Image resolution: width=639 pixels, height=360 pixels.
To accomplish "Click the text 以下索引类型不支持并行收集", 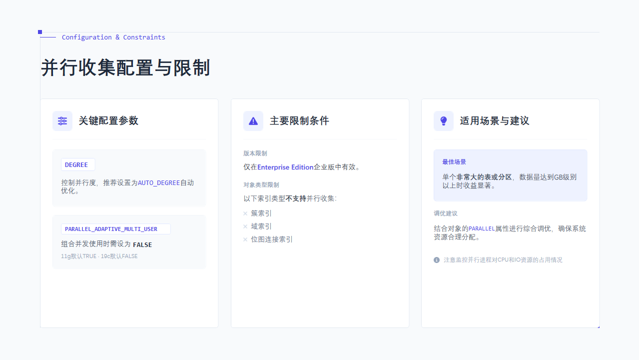I will [290, 199].
